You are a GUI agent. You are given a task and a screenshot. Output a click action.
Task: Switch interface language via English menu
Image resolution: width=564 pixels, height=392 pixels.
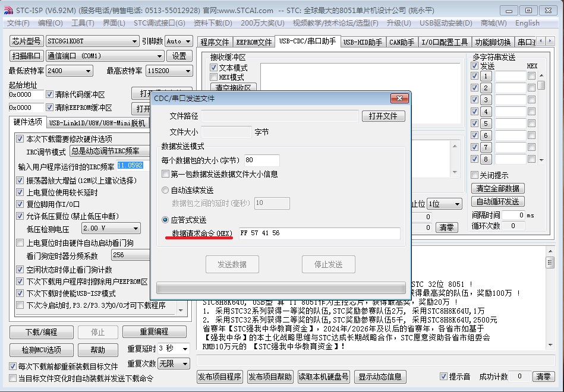[x=527, y=23]
